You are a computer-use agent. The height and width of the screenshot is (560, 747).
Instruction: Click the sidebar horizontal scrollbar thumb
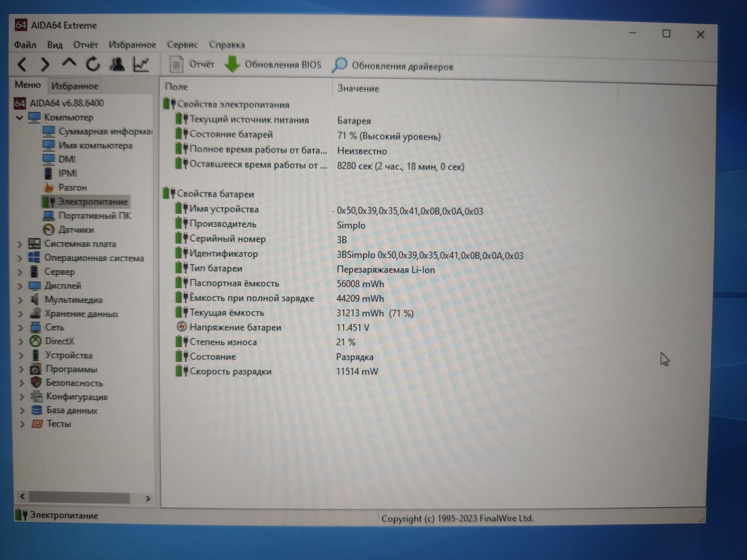tap(80, 498)
